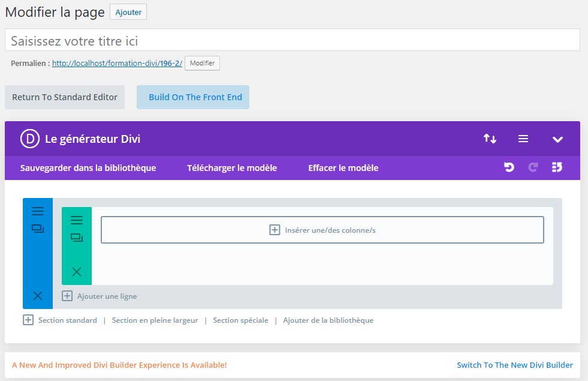Delete the green row with X icon

pyautogui.click(x=77, y=272)
